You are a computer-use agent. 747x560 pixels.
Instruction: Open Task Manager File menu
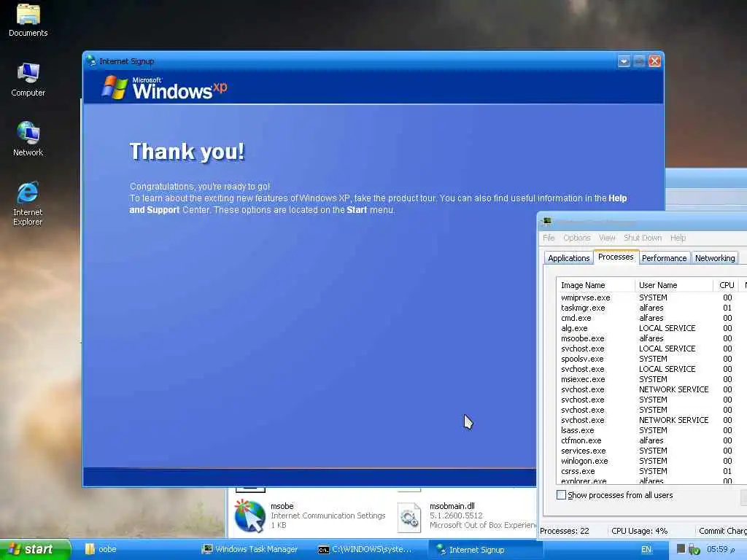[549, 238]
